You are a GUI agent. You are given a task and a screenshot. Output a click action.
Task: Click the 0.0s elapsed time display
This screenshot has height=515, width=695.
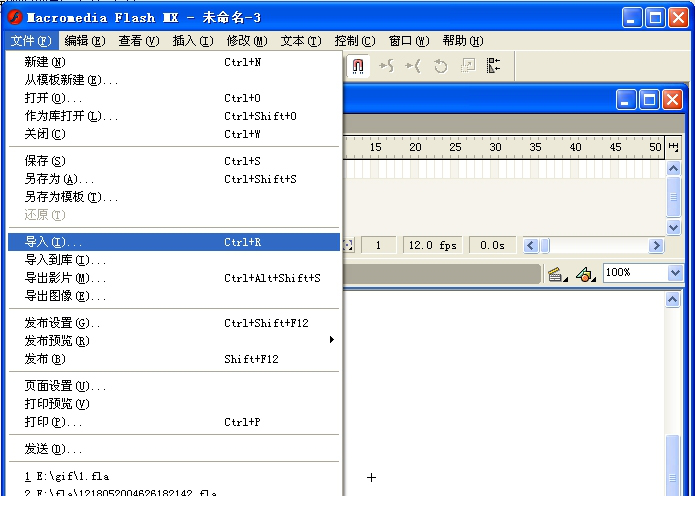point(492,245)
